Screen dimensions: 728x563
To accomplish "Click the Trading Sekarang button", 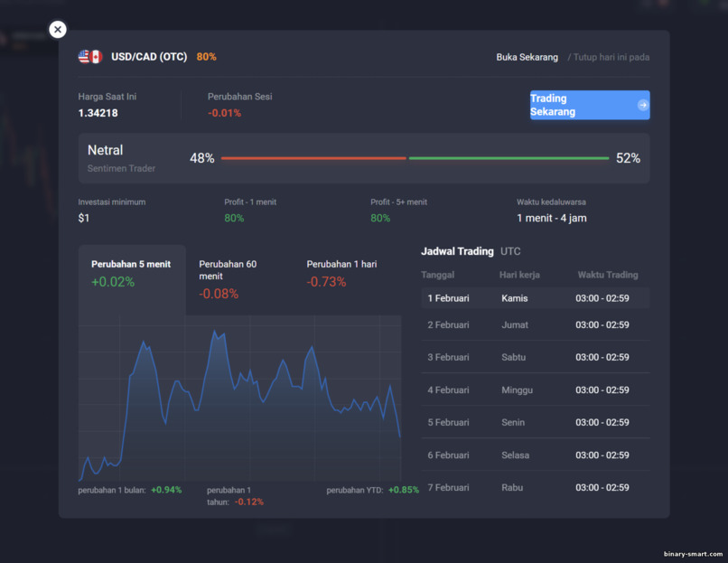I will (590, 105).
